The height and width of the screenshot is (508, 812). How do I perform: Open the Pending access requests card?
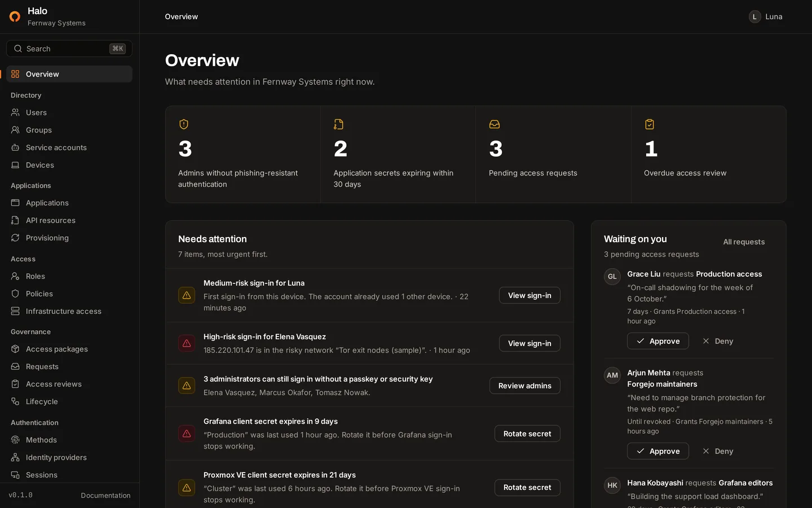(553, 154)
